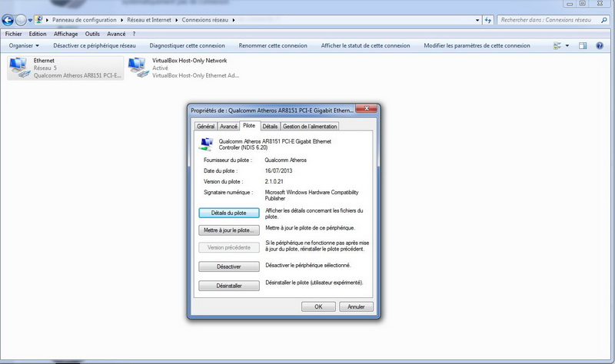Click Désactiver ce périphérique réseau

tap(95, 46)
